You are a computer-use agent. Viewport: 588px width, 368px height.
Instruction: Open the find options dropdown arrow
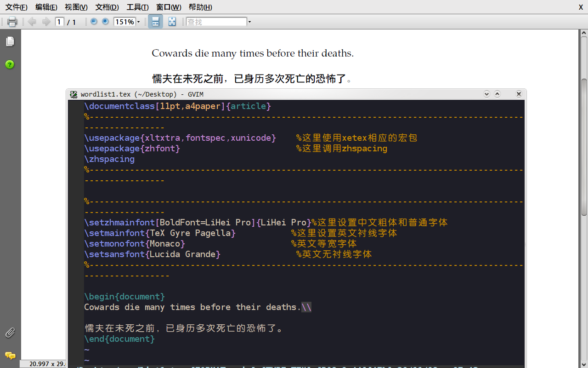(249, 22)
